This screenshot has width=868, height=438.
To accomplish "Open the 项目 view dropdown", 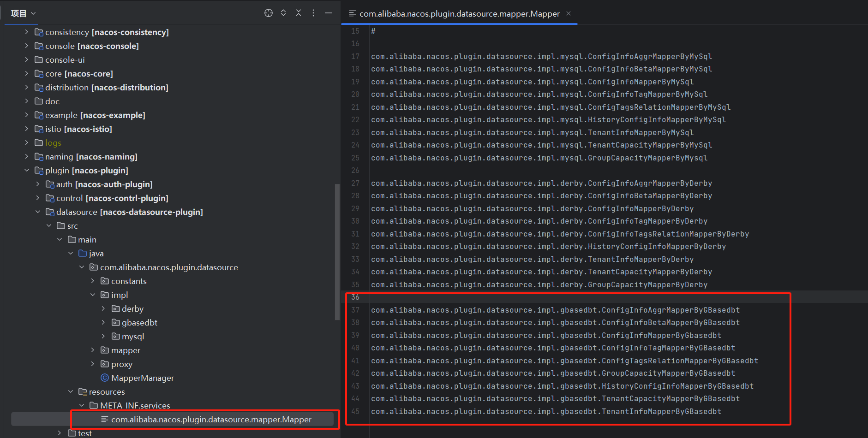I will (x=23, y=13).
